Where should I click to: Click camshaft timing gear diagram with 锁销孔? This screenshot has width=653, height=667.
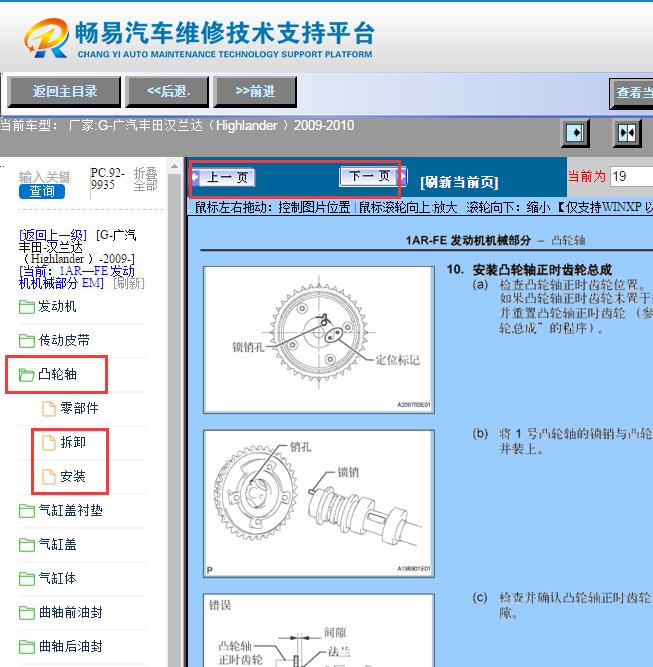coord(319,339)
